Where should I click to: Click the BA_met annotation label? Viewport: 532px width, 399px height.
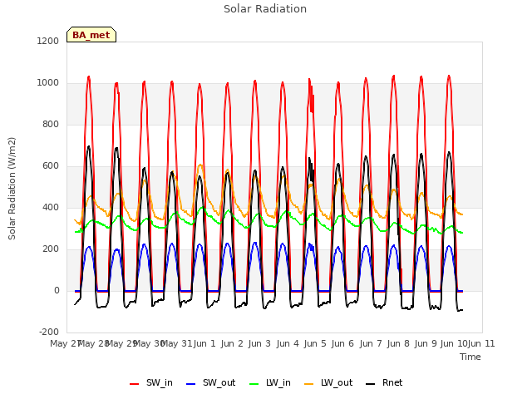tap(91, 35)
